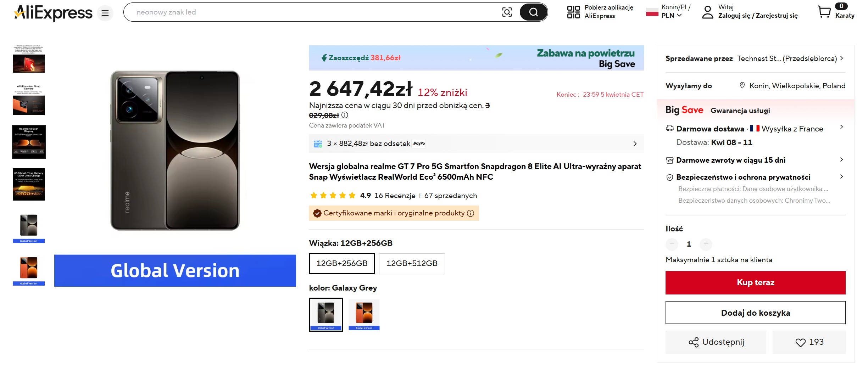Open the 6500mAh Titan Battery thumbnail
The image size is (868, 371).
click(29, 185)
